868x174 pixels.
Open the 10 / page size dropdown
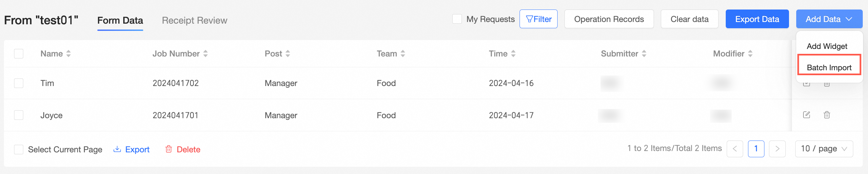point(824,149)
